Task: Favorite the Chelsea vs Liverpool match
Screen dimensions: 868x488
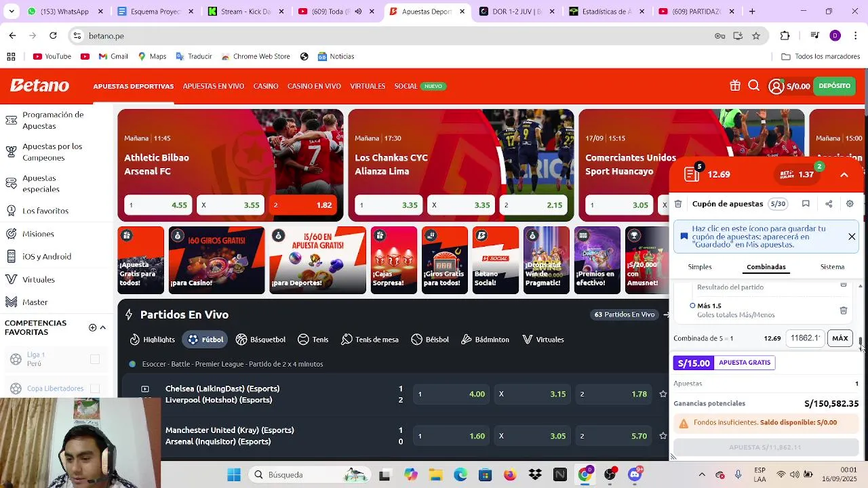Action: coord(663,394)
